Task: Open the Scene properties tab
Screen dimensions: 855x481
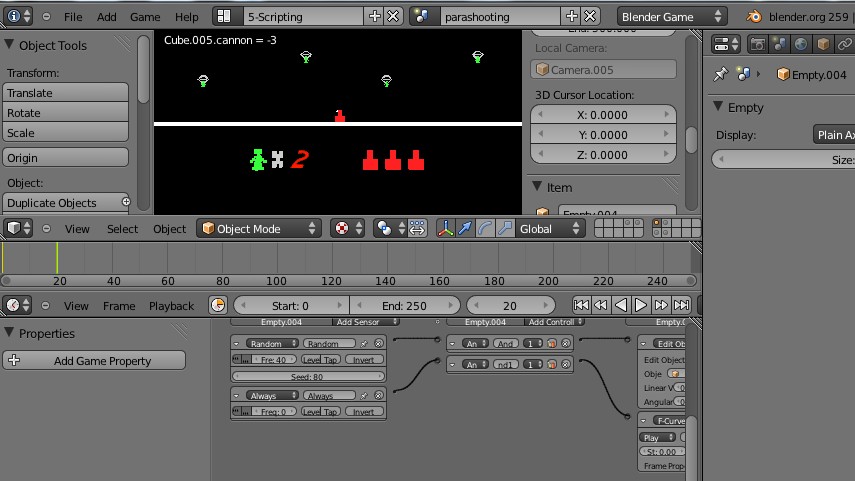Action: 779,44
